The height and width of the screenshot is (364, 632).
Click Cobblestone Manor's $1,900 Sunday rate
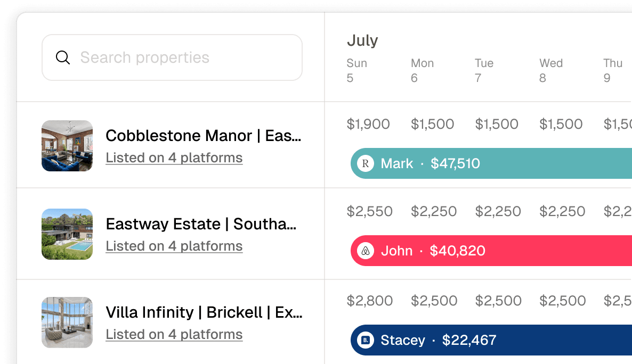(x=368, y=124)
